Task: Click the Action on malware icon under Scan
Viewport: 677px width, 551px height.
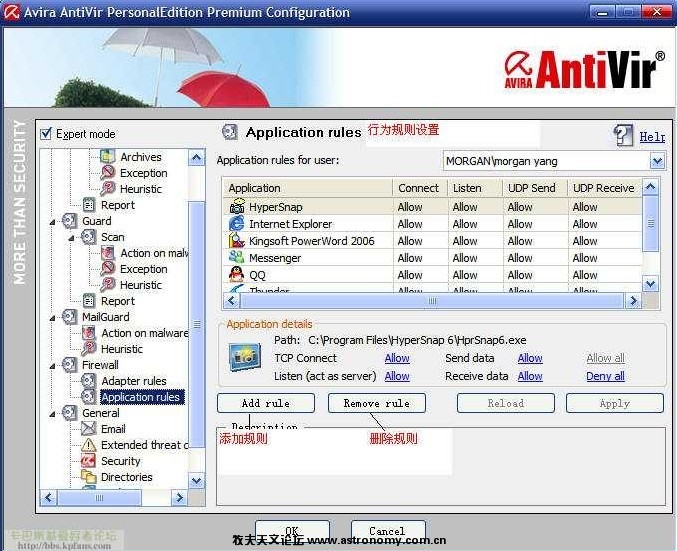Action: tap(108, 253)
